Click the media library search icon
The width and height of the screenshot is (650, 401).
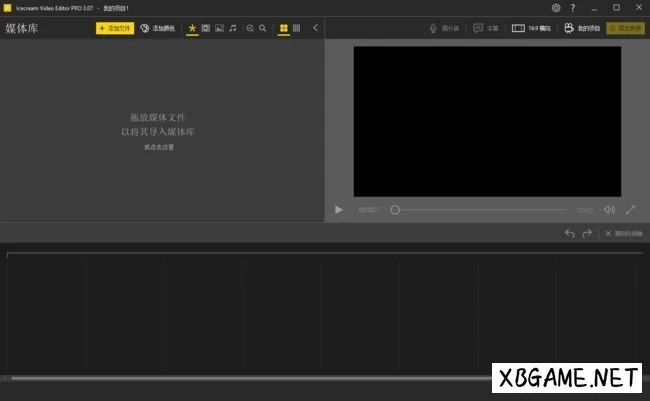click(x=263, y=28)
